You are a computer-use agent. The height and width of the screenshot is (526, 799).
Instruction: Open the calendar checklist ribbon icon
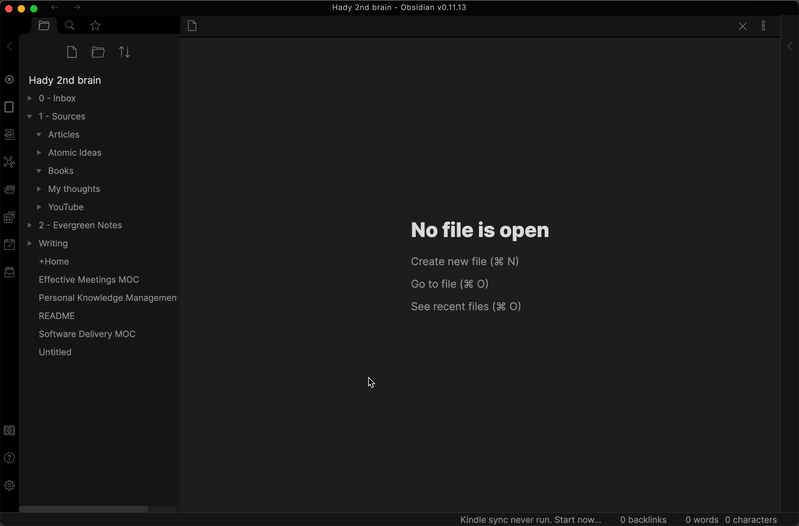[x=9, y=244]
